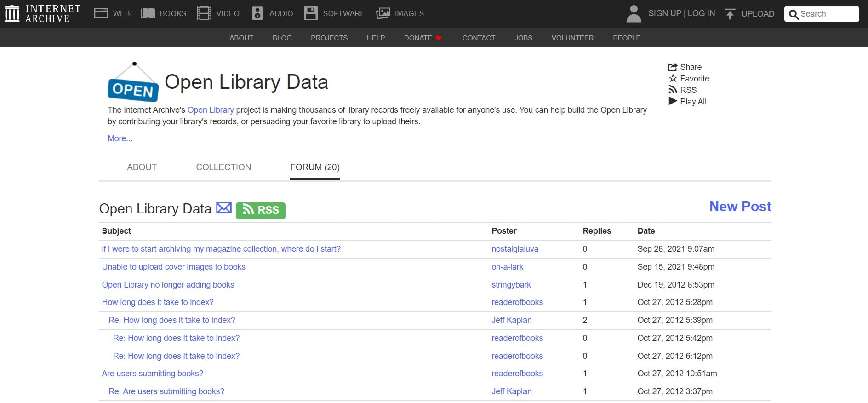Click the SOFTWARE label in top bar
This screenshot has height=403, width=868.
coord(344,14)
